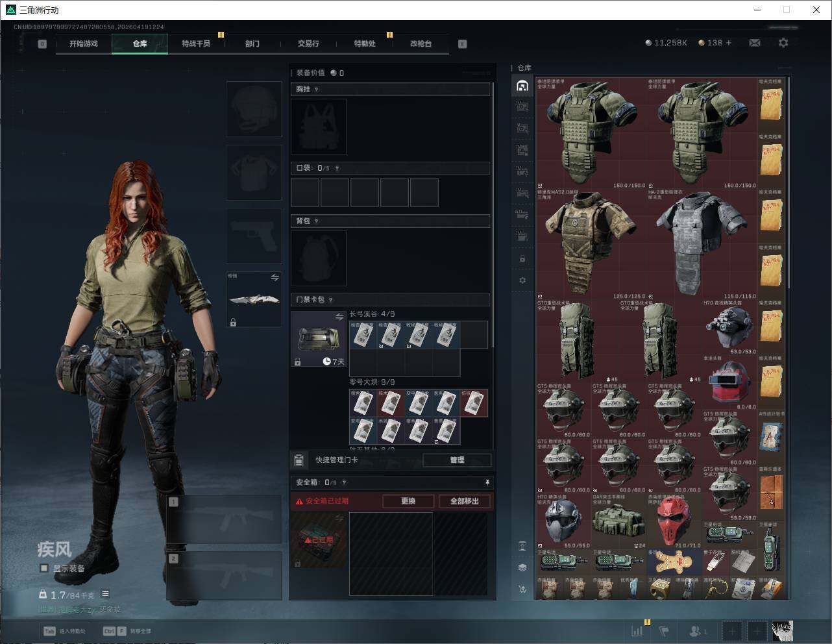
Task: Enable the 显示装备 checkbox
Action: click(x=44, y=568)
